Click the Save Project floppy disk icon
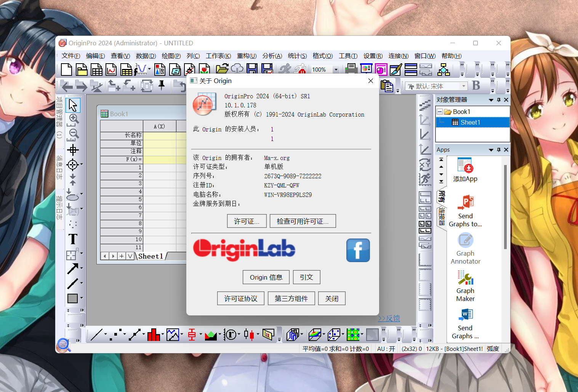Viewport: 578px width, 392px height. coord(252,69)
